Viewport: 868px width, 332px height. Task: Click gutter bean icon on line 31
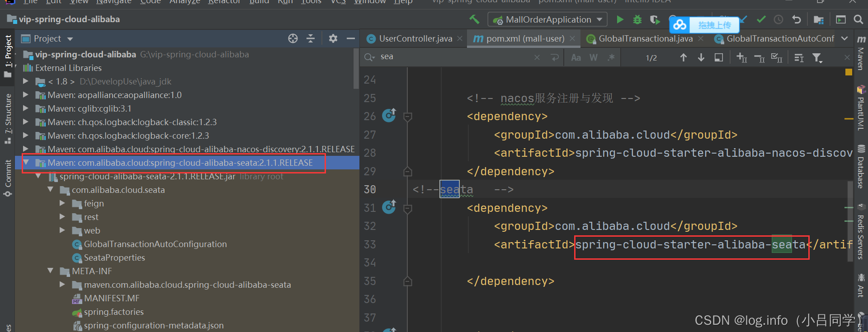(389, 207)
